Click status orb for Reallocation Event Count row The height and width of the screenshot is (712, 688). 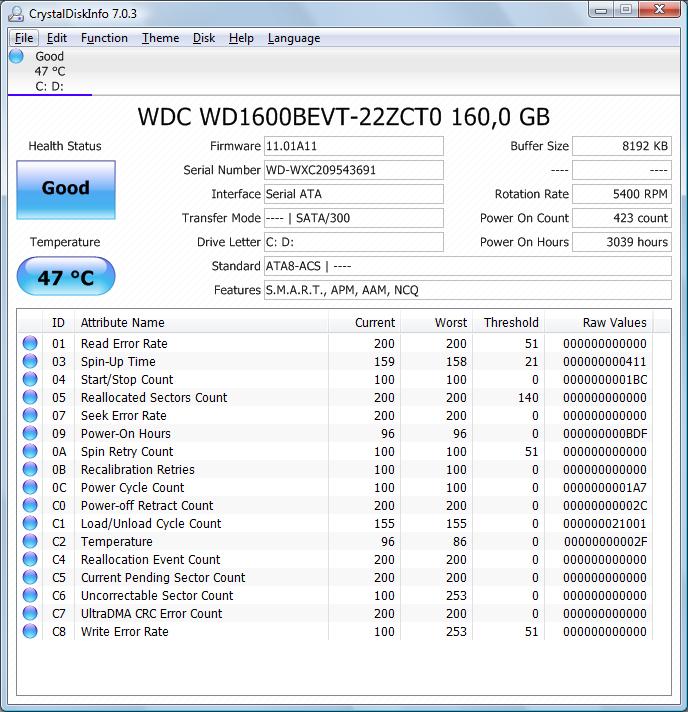[x=30, y=559]
